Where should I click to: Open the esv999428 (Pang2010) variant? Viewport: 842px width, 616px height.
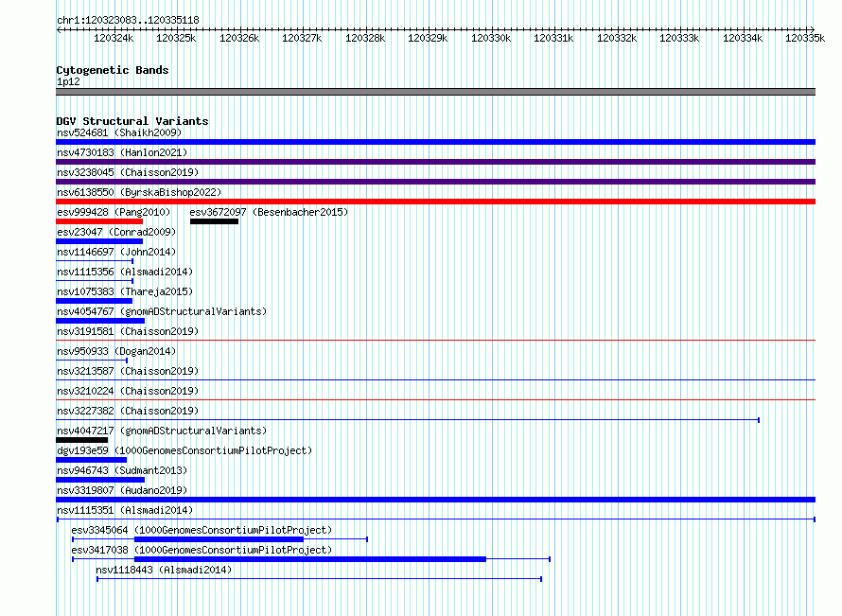click(114, 212)
